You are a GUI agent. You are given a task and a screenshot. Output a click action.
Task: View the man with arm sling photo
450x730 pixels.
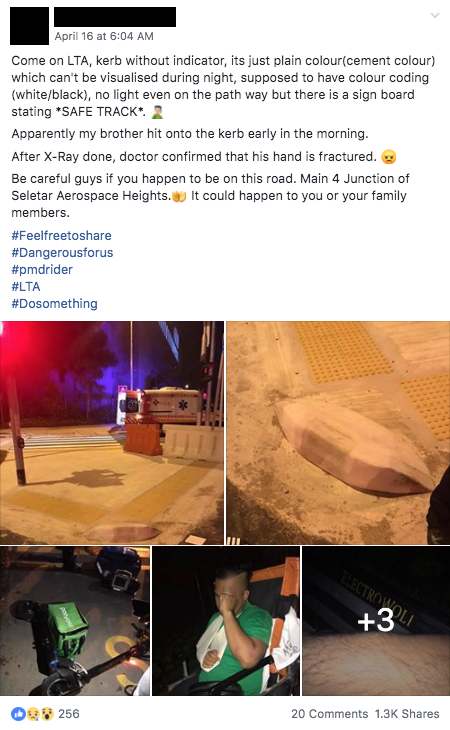[226, 621]
